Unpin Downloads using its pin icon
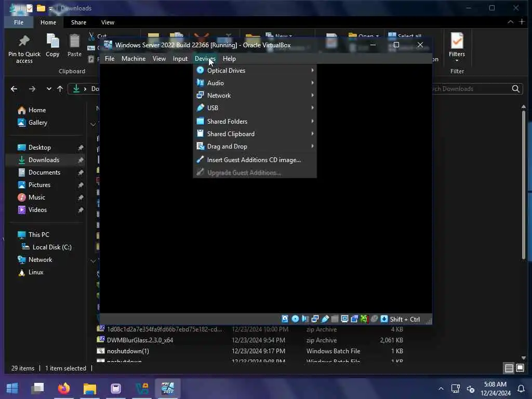The image size is (532, 399). [x=81, y=160]
